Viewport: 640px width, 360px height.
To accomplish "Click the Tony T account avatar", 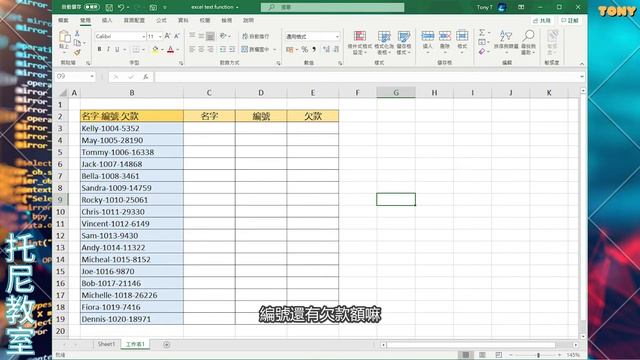I will (502, 7).
